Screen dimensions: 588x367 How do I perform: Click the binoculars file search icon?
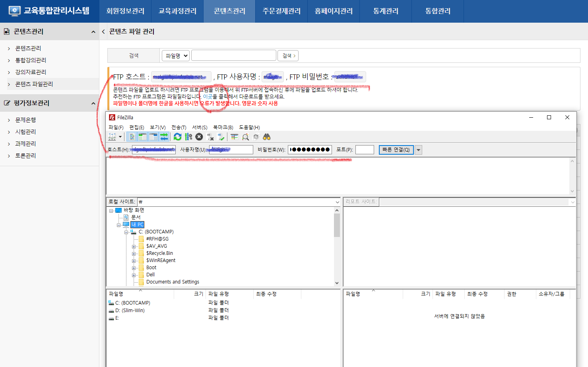coord(267,137)
